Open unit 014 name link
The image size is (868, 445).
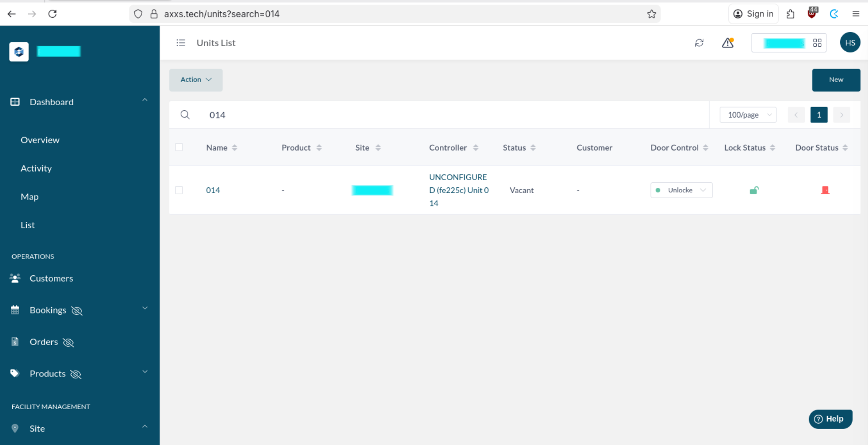(x=213, y=190)
